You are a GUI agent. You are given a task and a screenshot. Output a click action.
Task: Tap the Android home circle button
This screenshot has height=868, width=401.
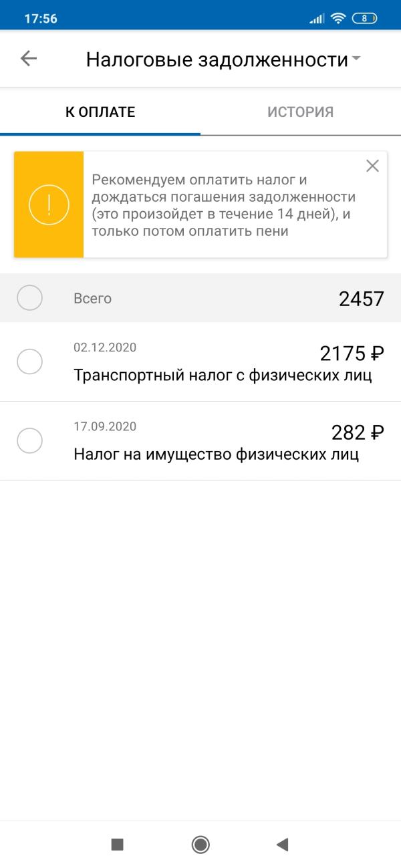pos(200,845)
